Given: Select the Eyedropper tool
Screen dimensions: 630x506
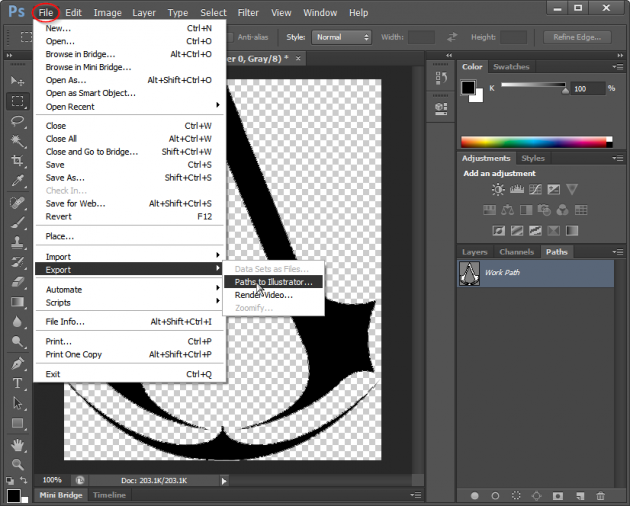Looking at the screenshot, I should 17,181.
